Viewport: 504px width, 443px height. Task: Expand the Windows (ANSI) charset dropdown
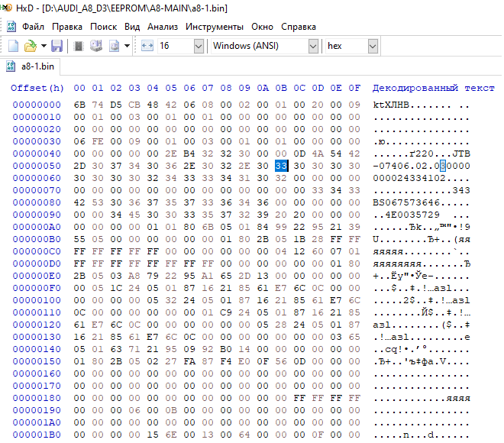pos(312,47)
